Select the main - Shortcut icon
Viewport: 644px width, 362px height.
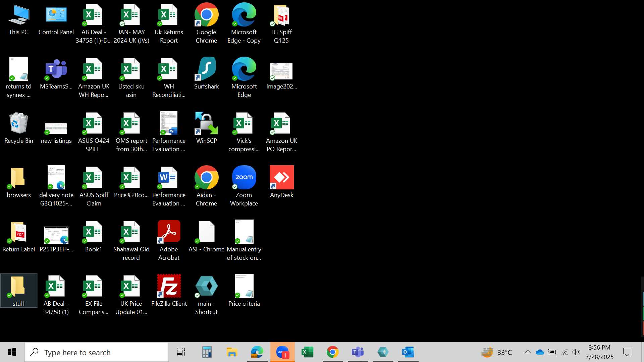coord(206,295)
